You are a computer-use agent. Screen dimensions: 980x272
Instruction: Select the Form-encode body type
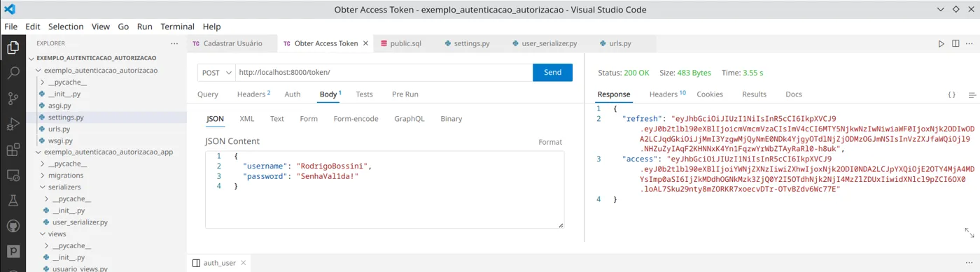click(356, 119)
